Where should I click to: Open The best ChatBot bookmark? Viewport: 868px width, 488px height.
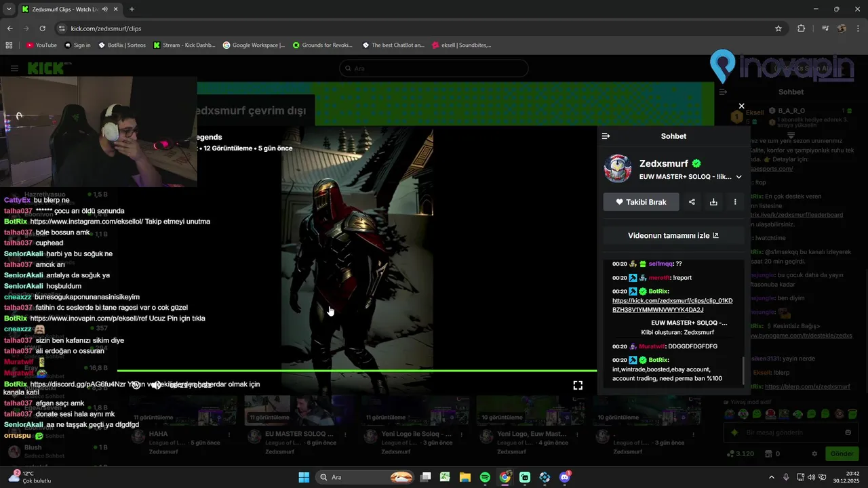click(393, 45)
